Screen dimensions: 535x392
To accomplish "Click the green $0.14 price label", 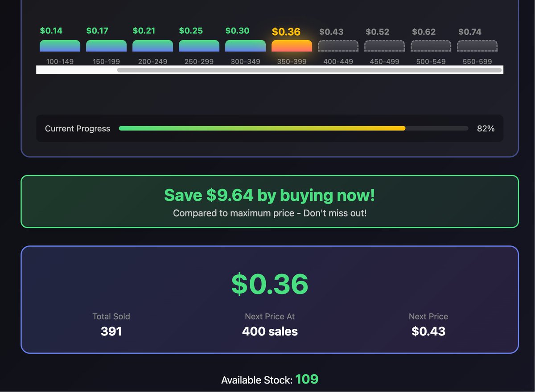I will (x=51, y=31).
